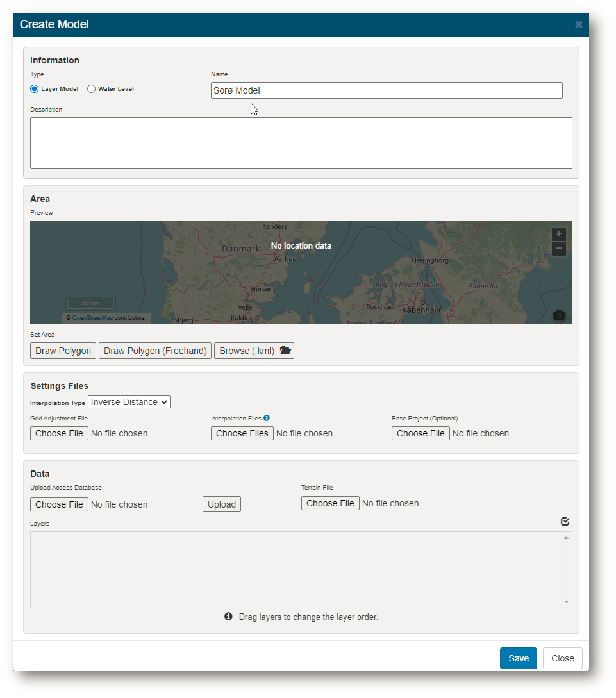Click the Draw Polygon button
Image resolution: width=616 pixels, height=698 pixels.
pos(63,351)
